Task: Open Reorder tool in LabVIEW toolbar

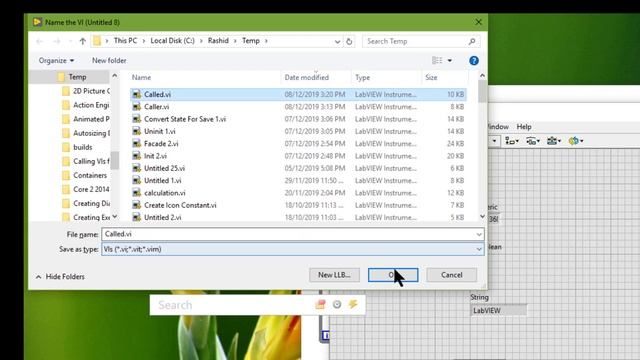Action: [x=576, y=141]
